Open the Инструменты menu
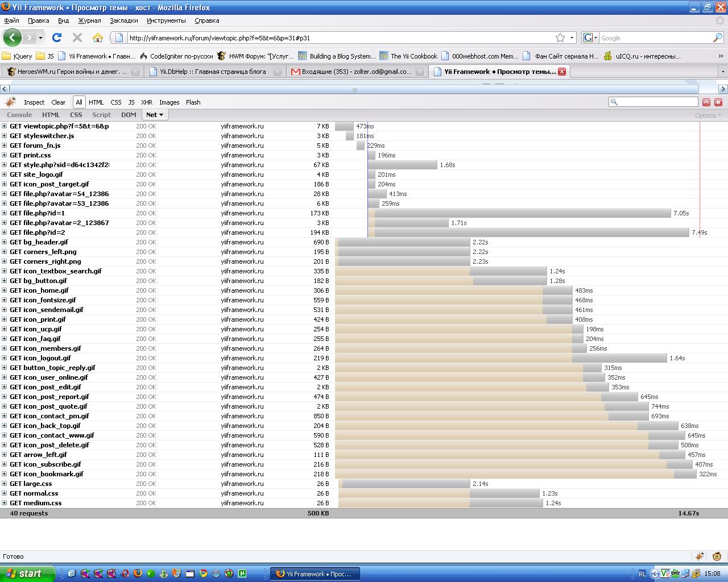 (x=166, y=20)
